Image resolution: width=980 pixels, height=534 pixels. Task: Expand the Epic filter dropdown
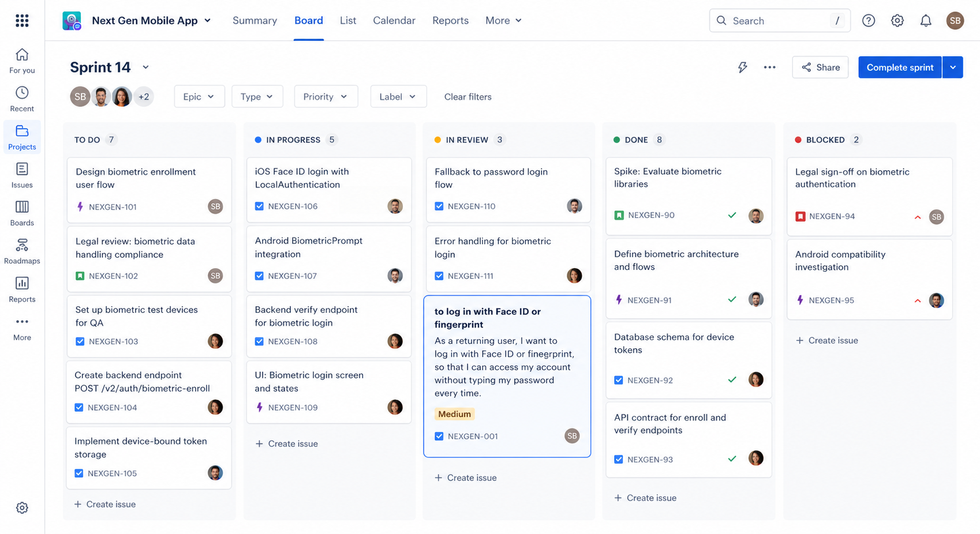tap(199, 96)
